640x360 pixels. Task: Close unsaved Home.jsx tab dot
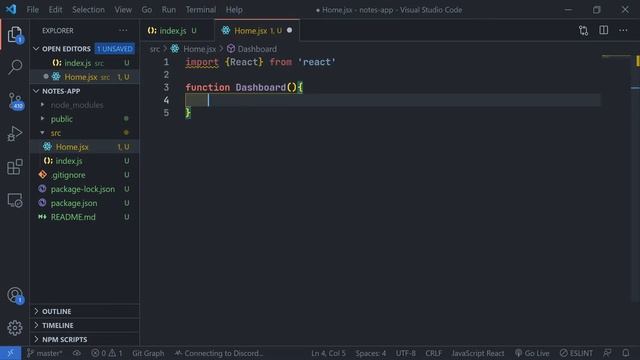pos(289,30)
